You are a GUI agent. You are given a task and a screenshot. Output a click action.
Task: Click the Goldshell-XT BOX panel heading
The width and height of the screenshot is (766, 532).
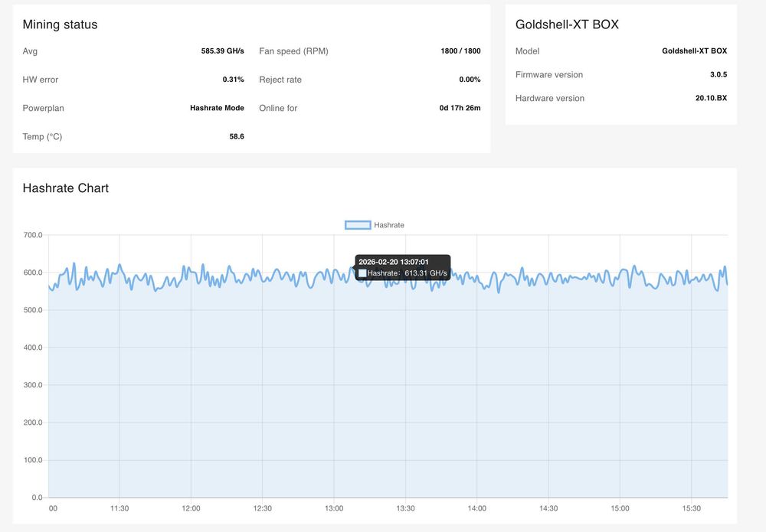[x=567, y=24]
